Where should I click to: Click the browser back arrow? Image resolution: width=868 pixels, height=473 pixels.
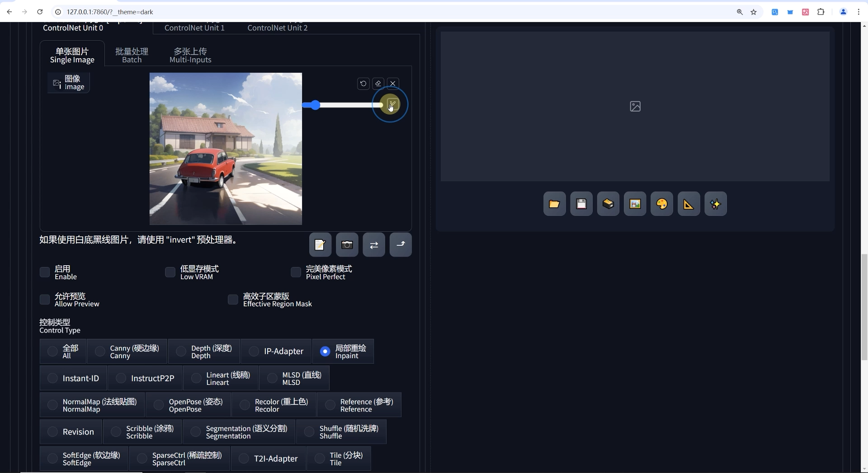(x=9, y=12)
